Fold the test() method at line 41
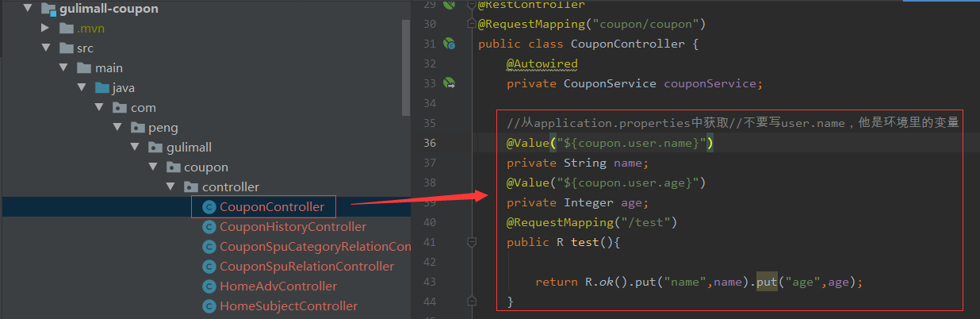980x319 pixels. click(471, 242)
